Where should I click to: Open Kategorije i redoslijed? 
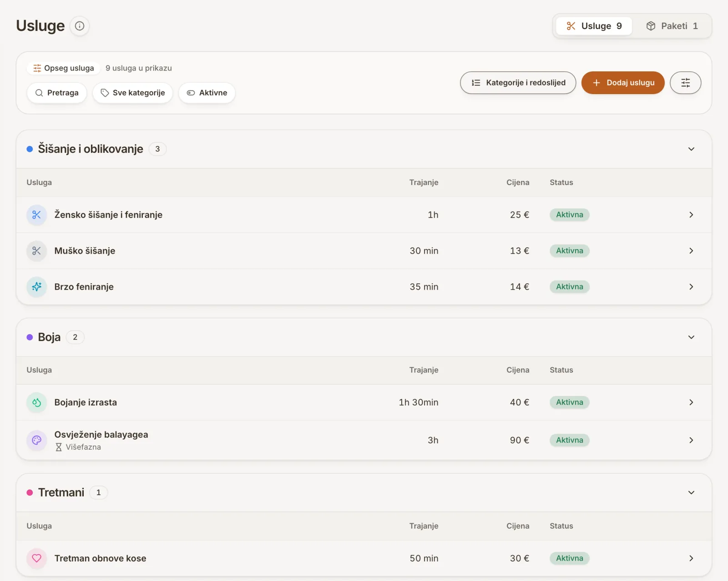click(x=518, y=83)
